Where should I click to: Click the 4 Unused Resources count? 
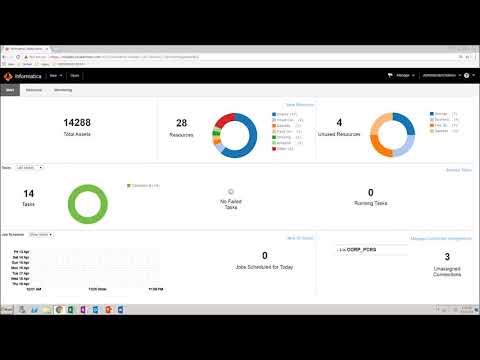click(x=339, y=122)
